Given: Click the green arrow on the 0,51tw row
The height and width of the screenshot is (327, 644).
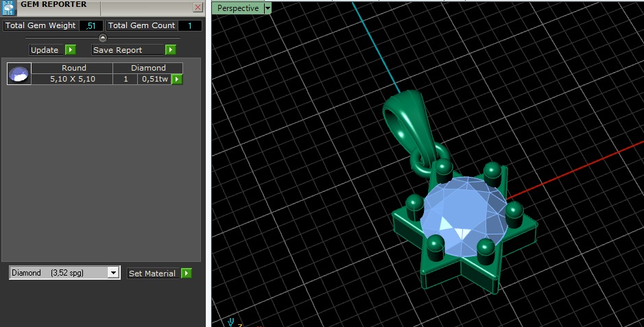Looking at the screenshot, I should click(177, 80).
